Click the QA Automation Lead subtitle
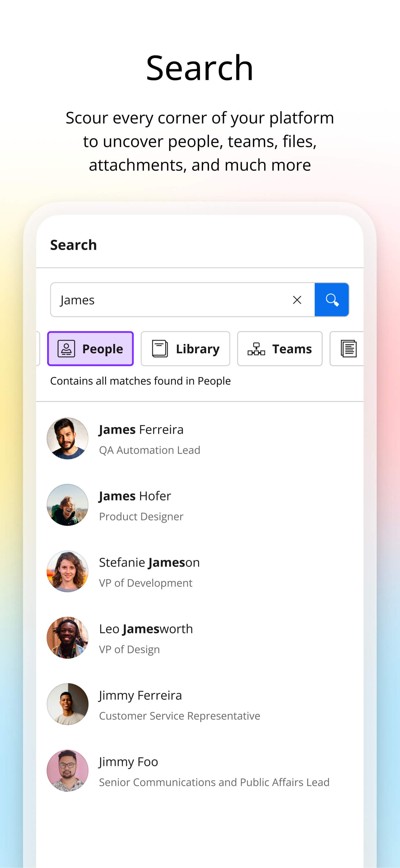 coord(149,450)
